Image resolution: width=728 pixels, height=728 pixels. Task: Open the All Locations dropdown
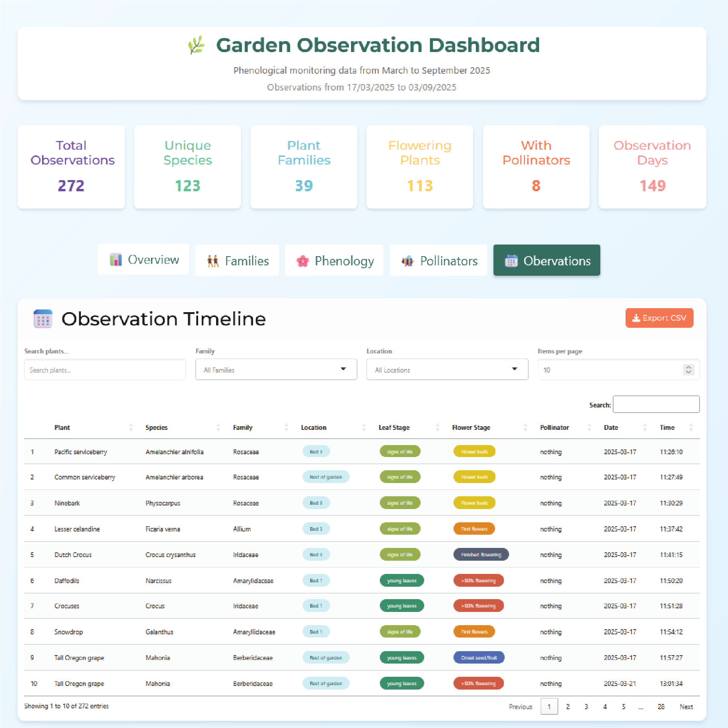point(447,370)
